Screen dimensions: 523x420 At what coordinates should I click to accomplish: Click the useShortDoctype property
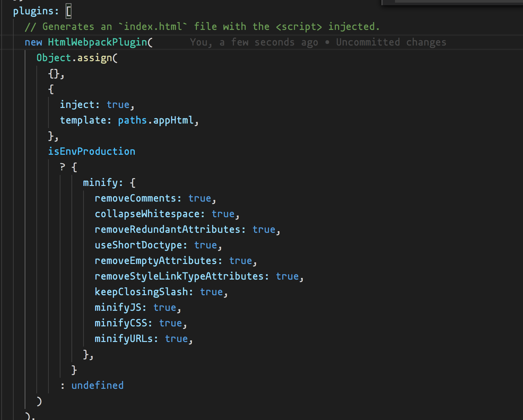[138, 245]
